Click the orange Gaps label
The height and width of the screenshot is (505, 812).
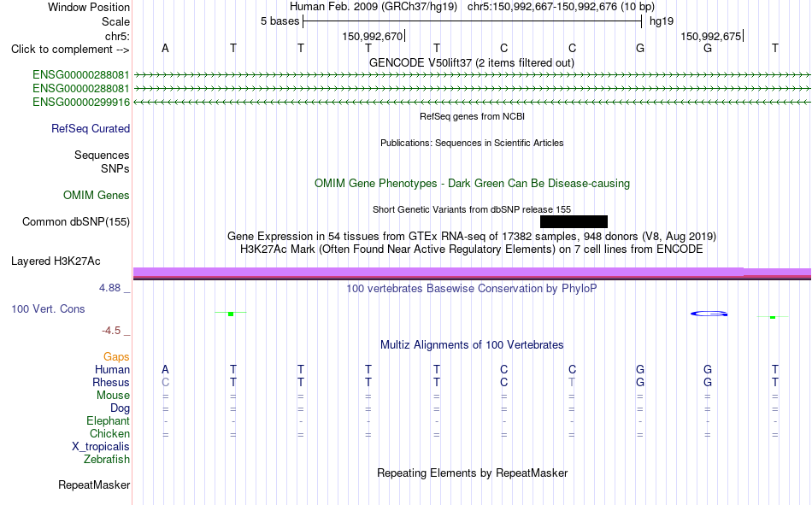[x=116, y=357]
